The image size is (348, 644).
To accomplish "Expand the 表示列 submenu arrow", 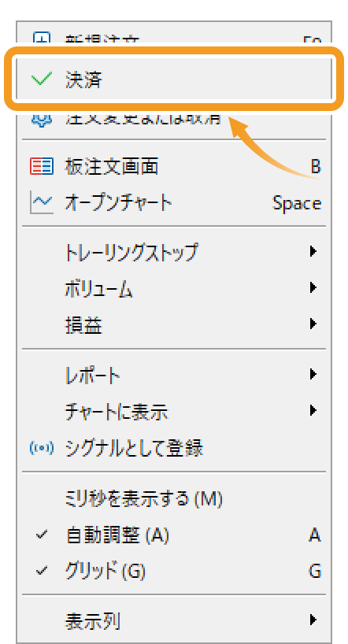I will [x=313, y=620].
